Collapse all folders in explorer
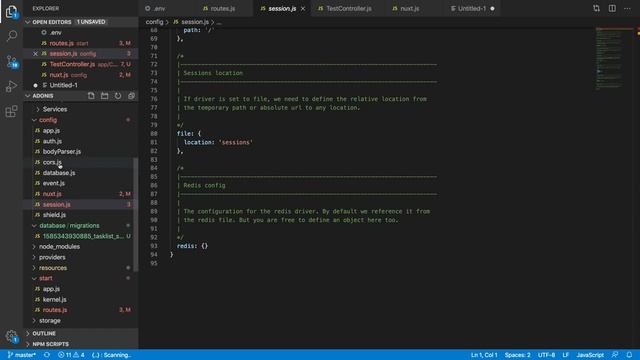 (131, 96)
